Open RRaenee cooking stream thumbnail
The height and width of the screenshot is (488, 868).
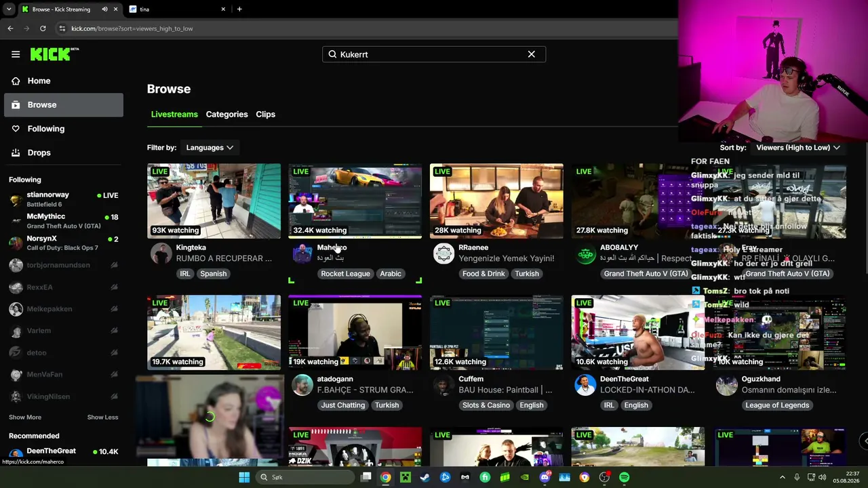pos(496,201)
